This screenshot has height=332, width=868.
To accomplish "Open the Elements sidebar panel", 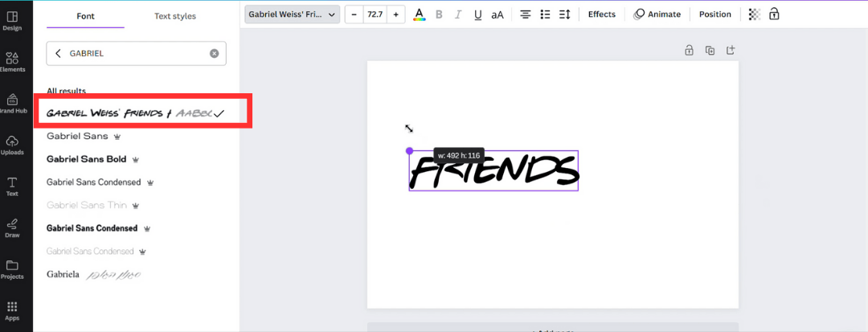I will coord(12,61).
